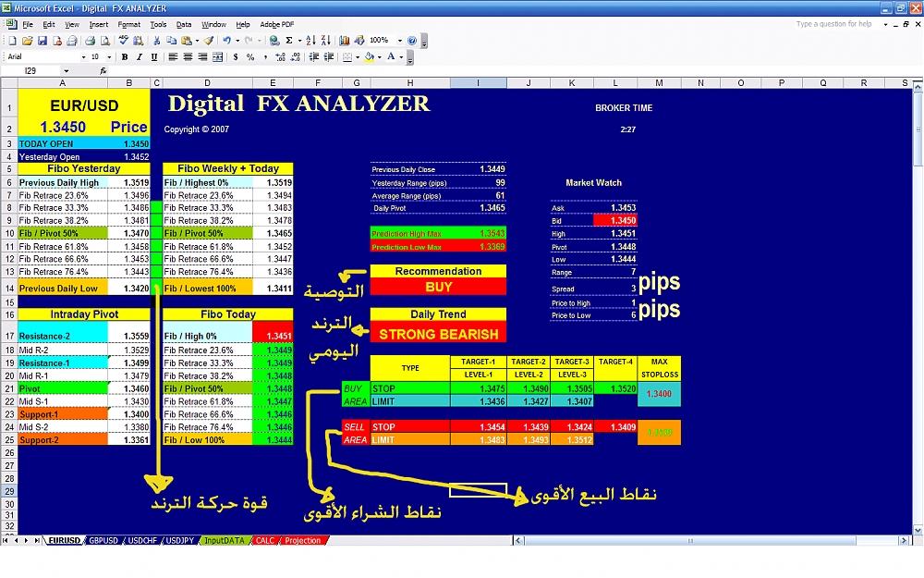The image size is (924, 578).
Task: Click the AutoSum sigma icon
Action: (x=288, y=41)
